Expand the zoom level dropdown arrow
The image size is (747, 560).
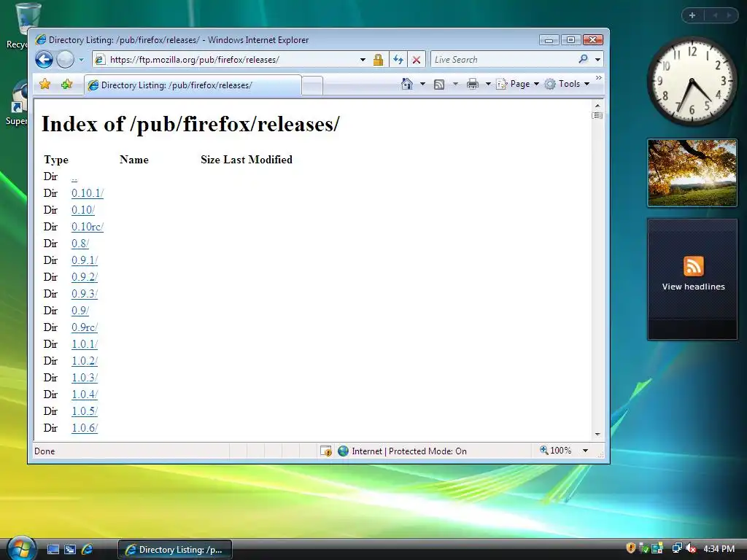(x=585, y=451)
